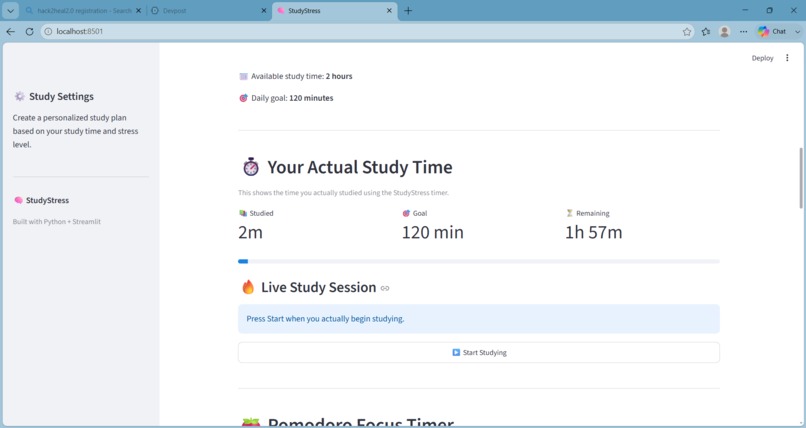806x428 pixels.
Task: Click the stopwatch icon beside Your Actual Study Time
Action: (x=251, y=168)
